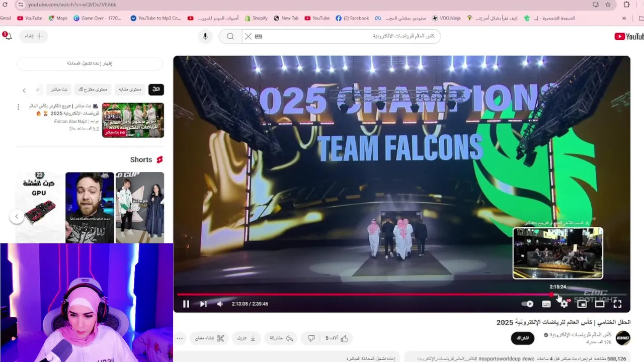This screenshot has height=362, width=644.
Task: Go to previous Shorts with the arrow
Action: tap(17, 217)
